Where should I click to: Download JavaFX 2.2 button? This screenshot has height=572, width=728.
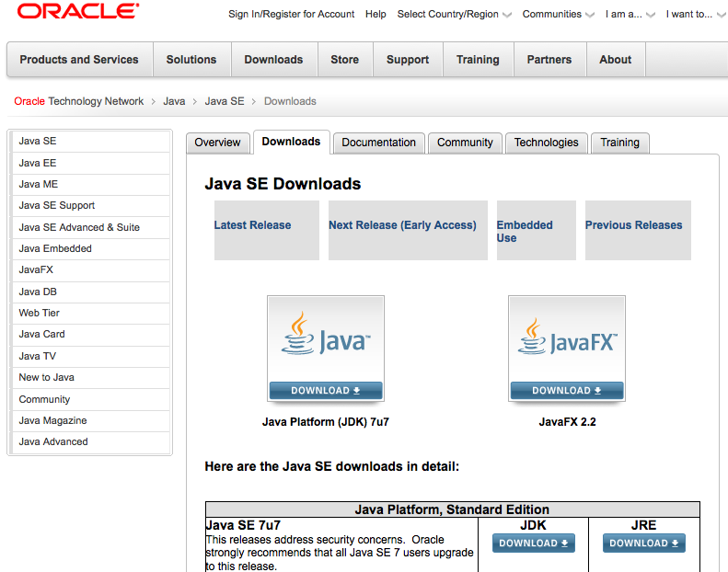pyautogui.click(x=567, y=391)
